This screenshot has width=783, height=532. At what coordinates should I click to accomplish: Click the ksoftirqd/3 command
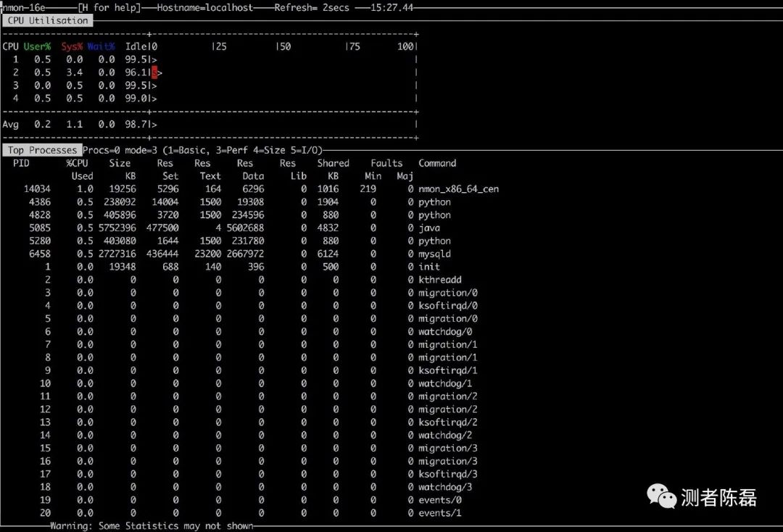pos(448,475)
